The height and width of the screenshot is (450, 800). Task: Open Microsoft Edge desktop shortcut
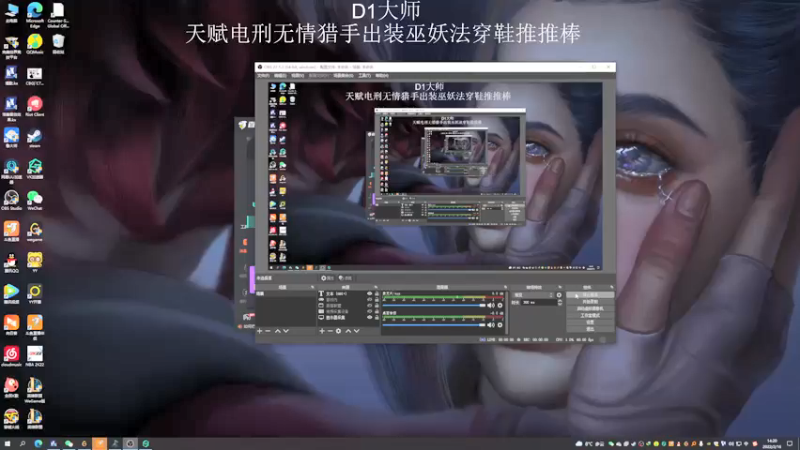pyautogui.click(x=35, y=15)
